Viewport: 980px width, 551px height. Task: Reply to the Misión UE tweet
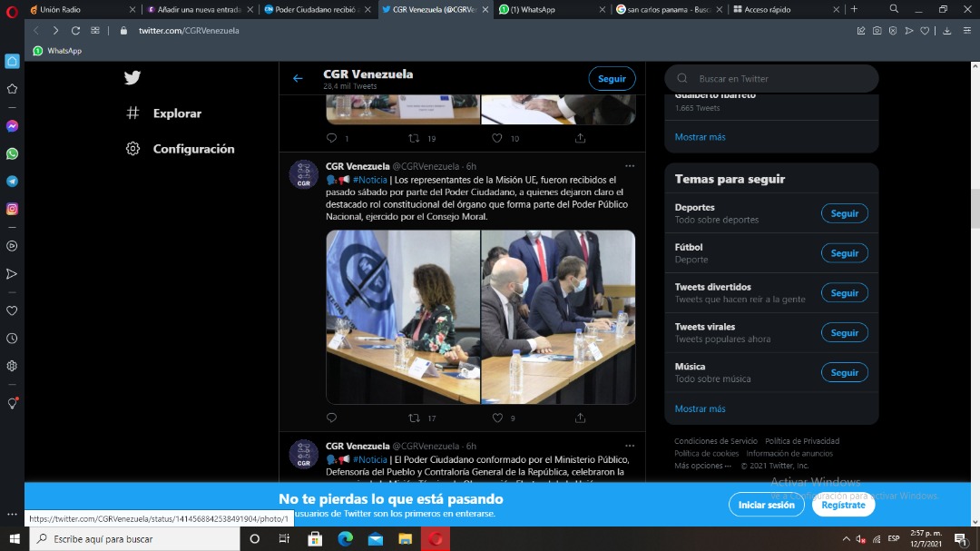tap(331, 418)
